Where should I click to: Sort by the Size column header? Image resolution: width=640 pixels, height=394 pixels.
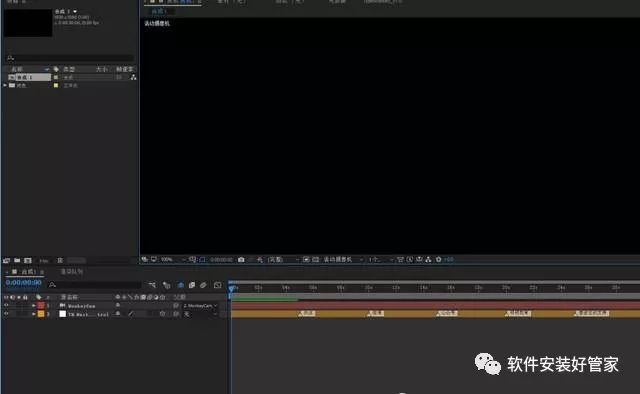[x=102, y=69]
